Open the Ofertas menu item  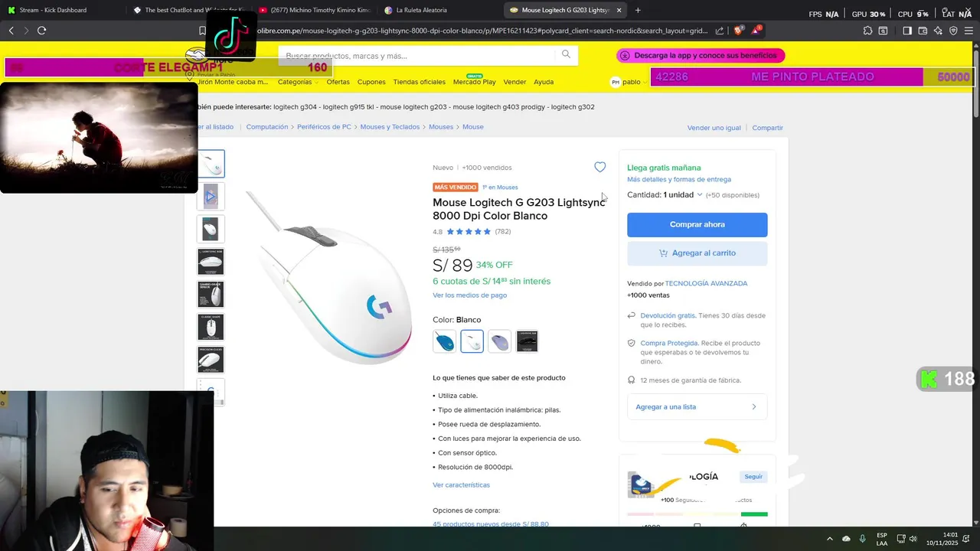[x=338, y=82]
